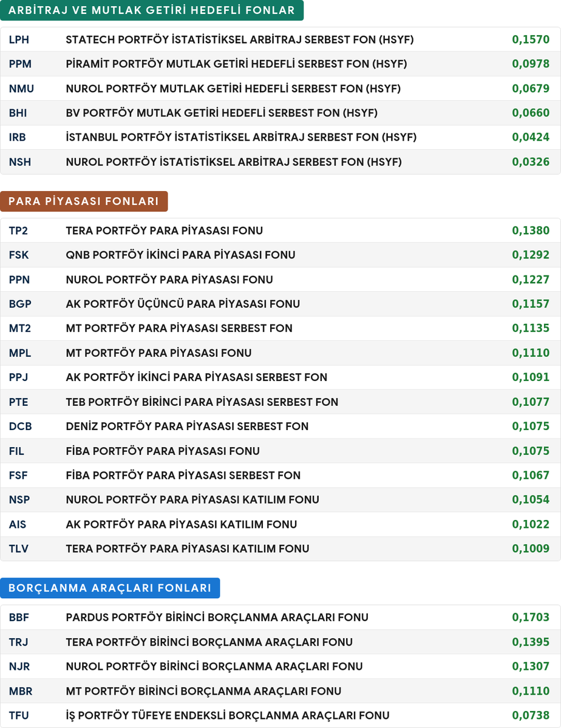Open AK PORTFÖY ÜÇÜNCÜ PARA PİYASASI FONU
Screen dimensions: 561x728
(x=183, y=304)
